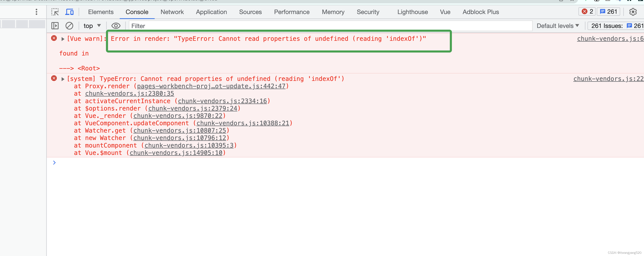Open chunk-vendors.js:9870:22 Vue._render link
Viewport: 644px width, 256px height.
[x=178, y=116]
